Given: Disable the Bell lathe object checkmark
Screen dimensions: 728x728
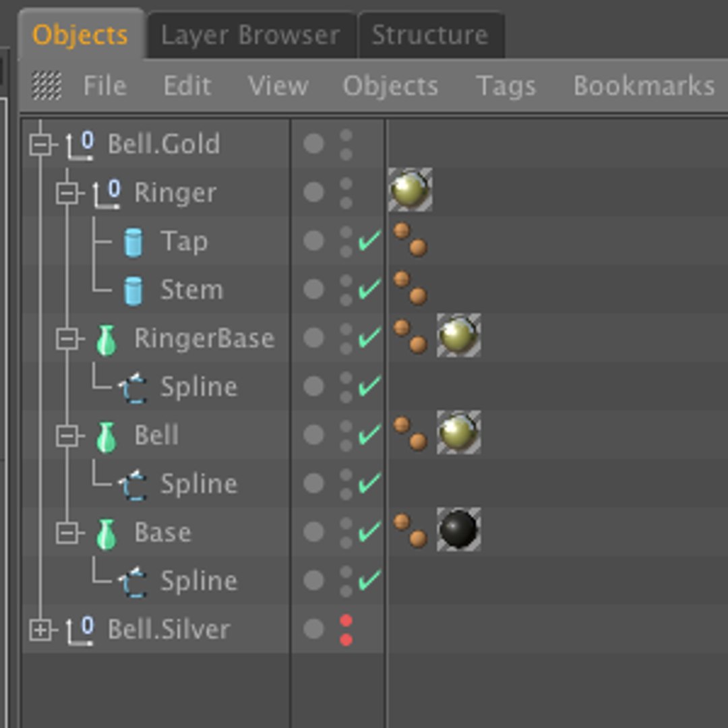Looking at the screenshot, I should click(369, 435).
